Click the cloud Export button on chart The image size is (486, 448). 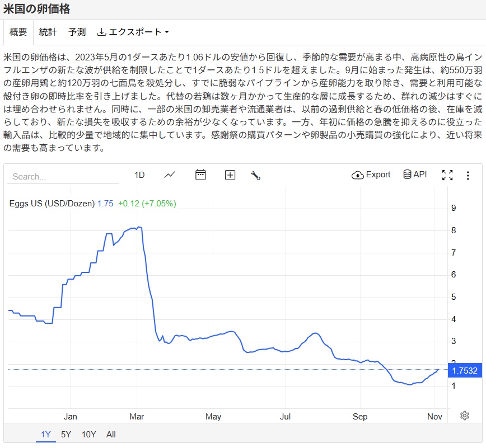371,175
